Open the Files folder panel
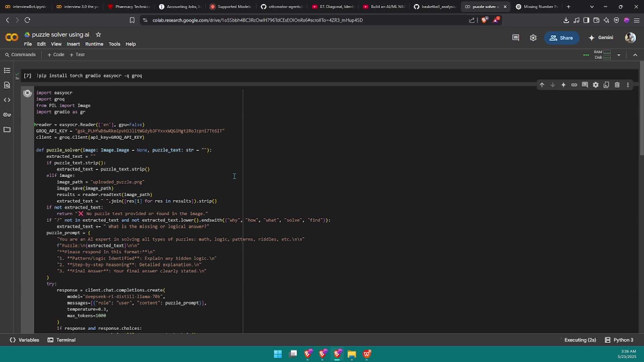Viewport: 644px width, 362px height. pos(7,129)
